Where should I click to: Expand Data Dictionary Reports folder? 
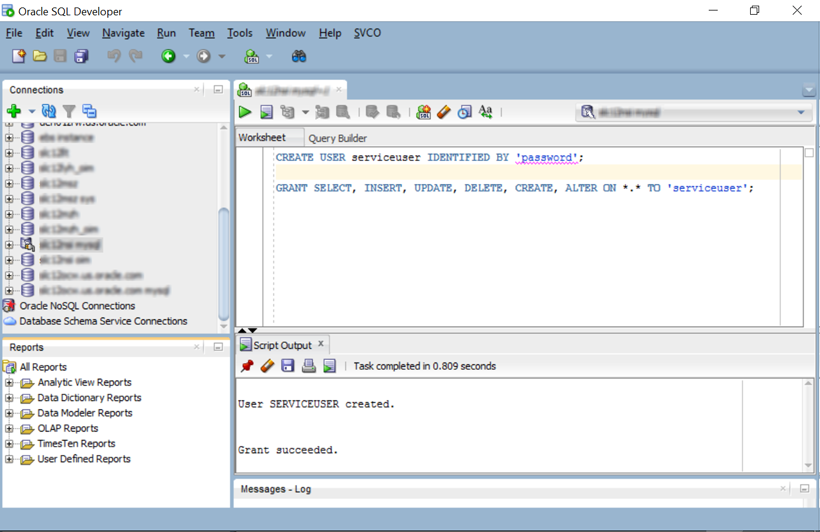coord(9,398)
